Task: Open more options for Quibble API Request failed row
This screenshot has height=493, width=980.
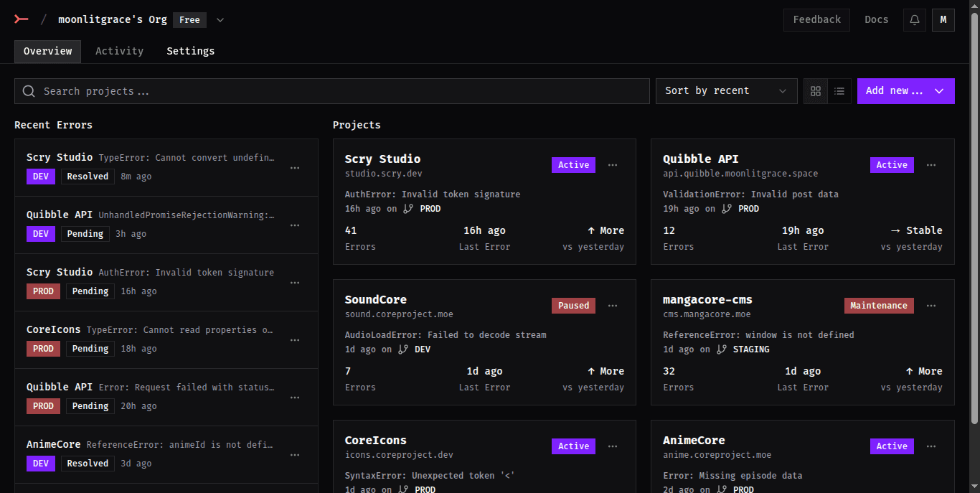Action: pyautogui.click(x=295, y=398)
